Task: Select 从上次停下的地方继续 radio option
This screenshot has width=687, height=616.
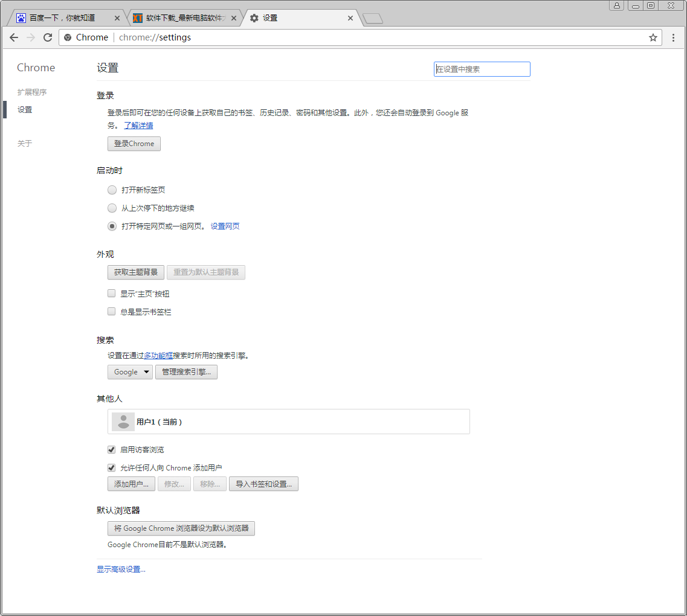Action: click(112, 208)
